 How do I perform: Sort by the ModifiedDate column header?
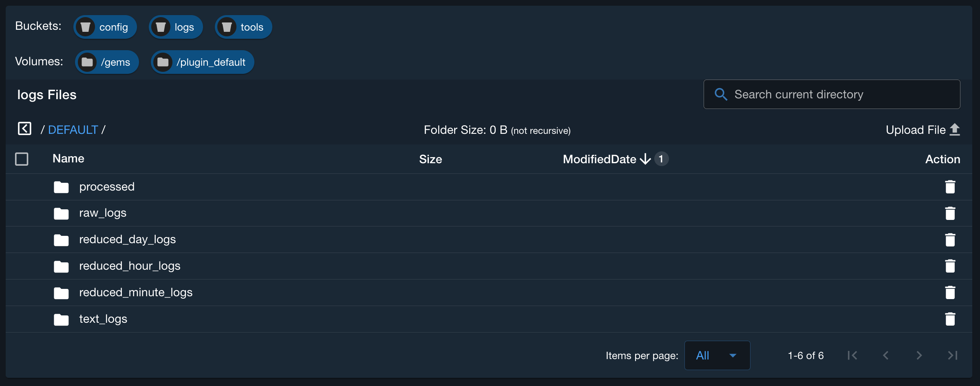pos(599,159)
